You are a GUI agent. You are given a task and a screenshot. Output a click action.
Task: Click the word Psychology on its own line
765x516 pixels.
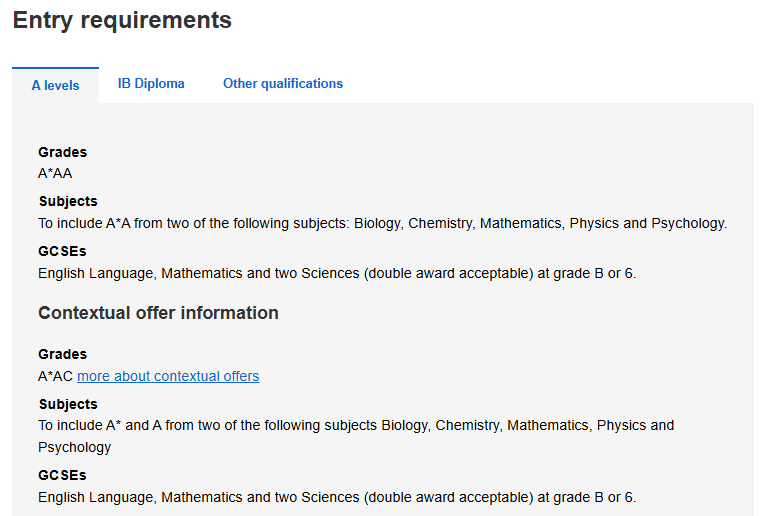click(75, 447)
